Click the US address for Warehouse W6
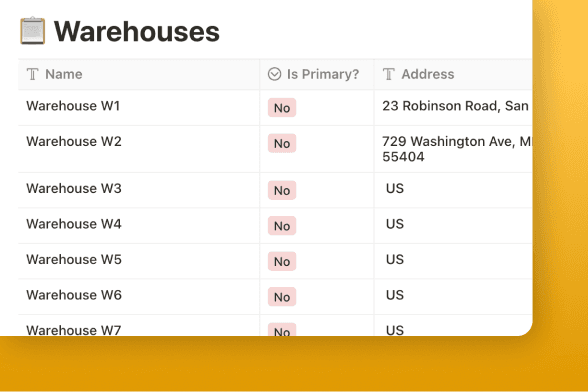 pos(395,295)
